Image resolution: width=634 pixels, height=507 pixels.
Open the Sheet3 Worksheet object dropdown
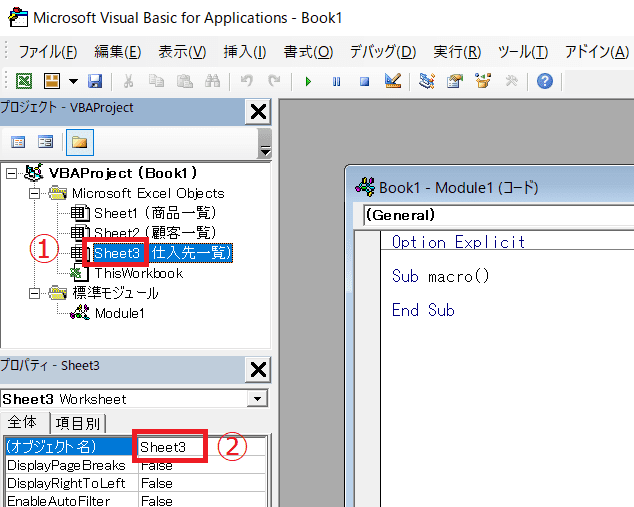click(259, 399)
